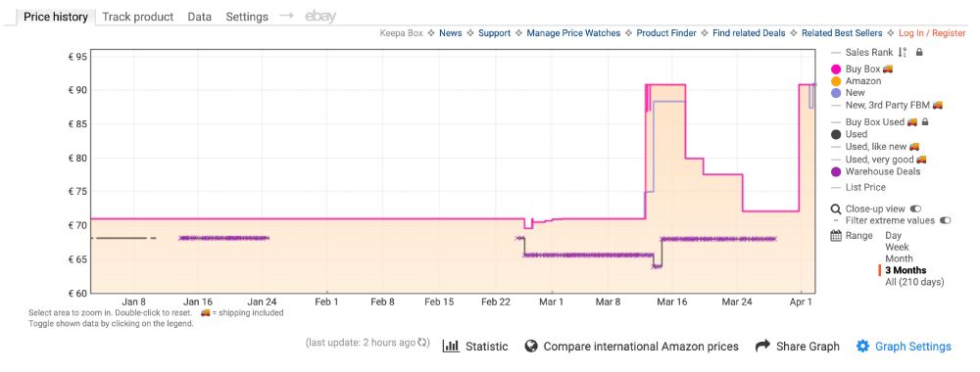Click the Warehouse Deals legend dot

[x=836, y=171]
